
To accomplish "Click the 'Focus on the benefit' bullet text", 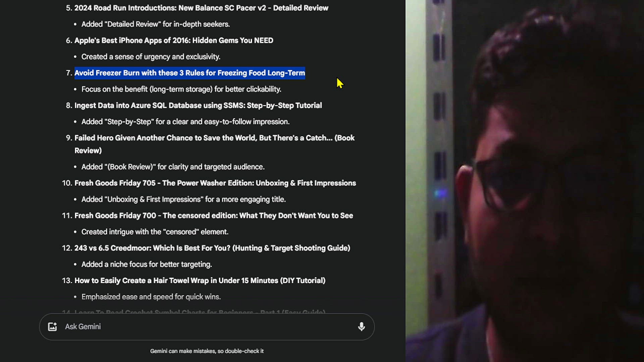I will (x=181, y=89).
